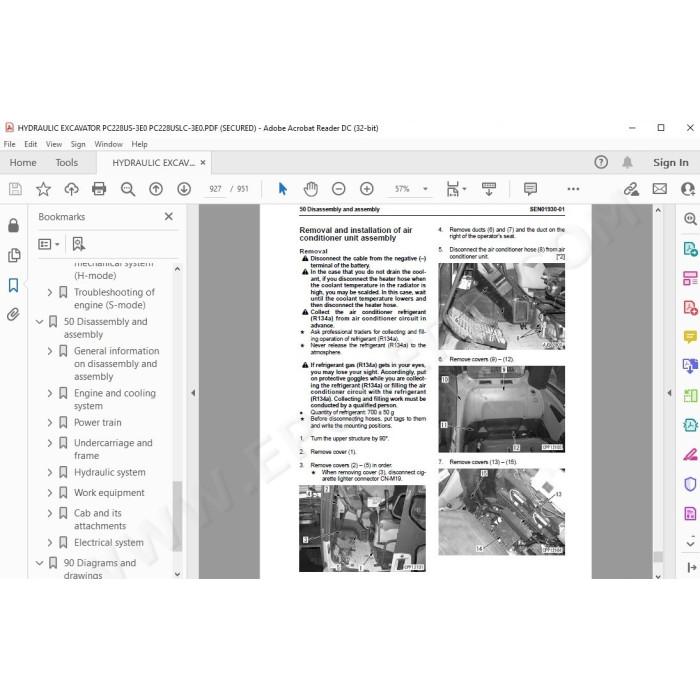Image resolution: width=700 pixels, height=700 pixels.
Task: Activate the Hand pan tool
Action: (x=311, y=189)
